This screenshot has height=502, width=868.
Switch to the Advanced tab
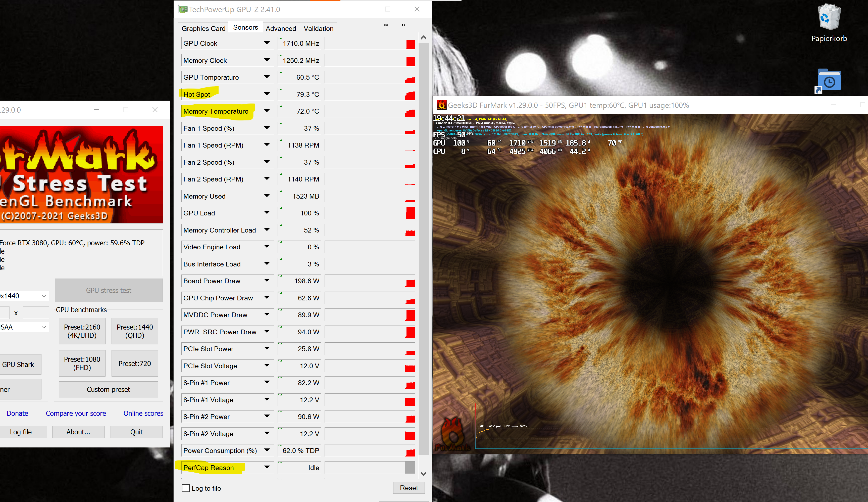(x=280, y=28)
